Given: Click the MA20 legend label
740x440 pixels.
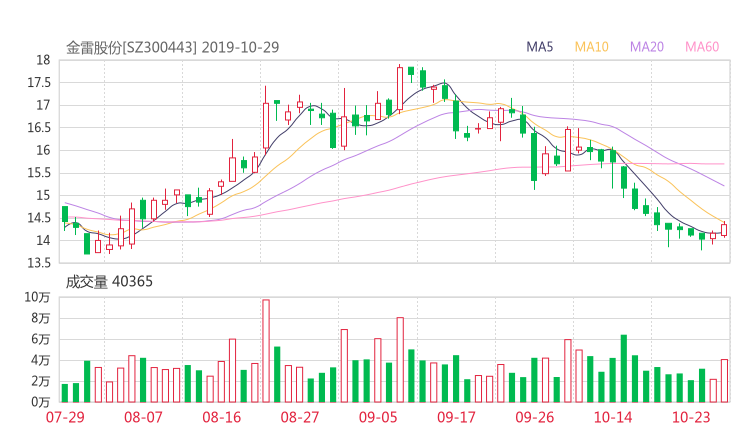Looking at the screenshot, I should [647, 47].
